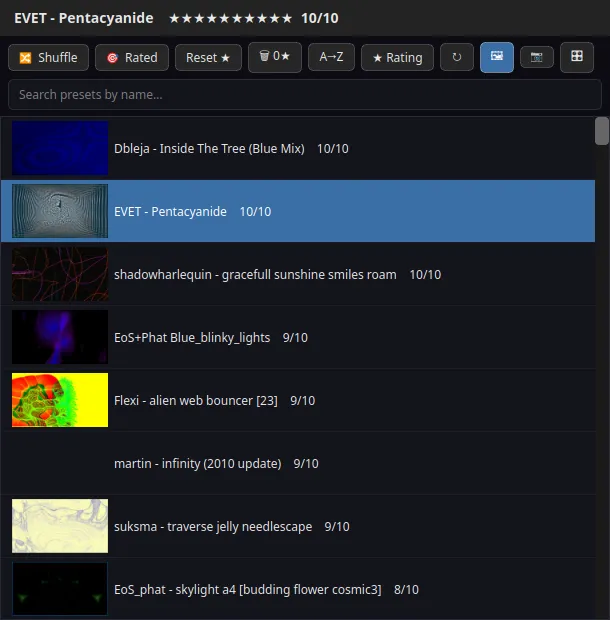The width and height of the screenshot is (610, 620).
Task: Click the 10/10 rating beside shadowharlequin preset
Action: [425, 274]
